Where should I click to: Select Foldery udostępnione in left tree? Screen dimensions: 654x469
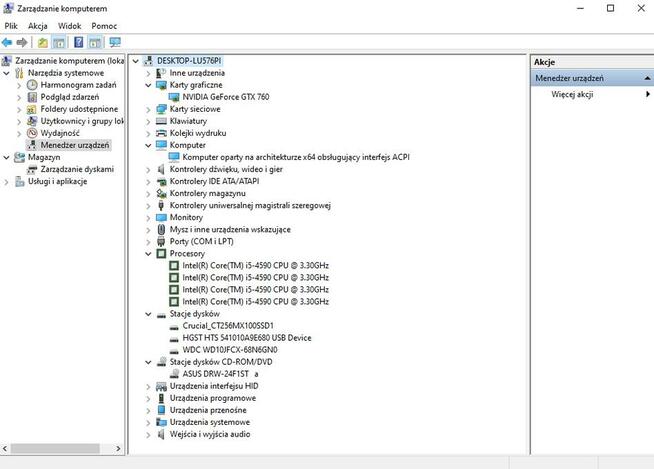pyautogui.click(x=79, y=109)
